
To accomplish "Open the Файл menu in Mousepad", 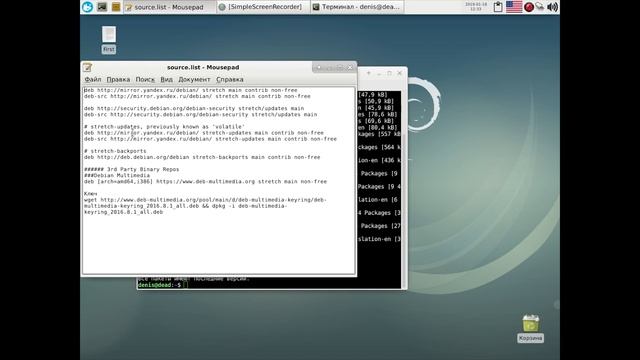I will 93,79.
